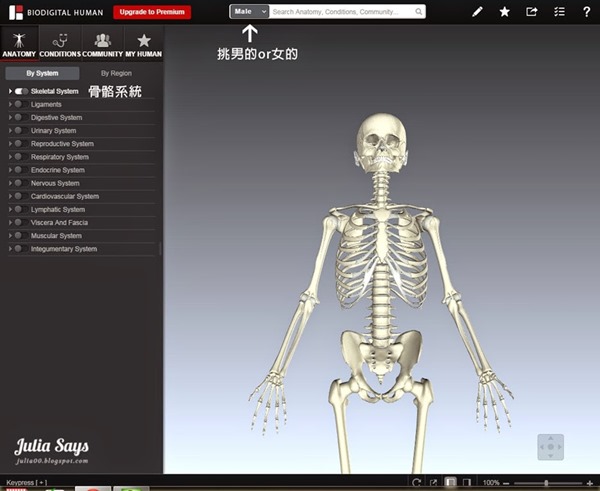Toggle off Skeletal System switch

coord(21,91)
